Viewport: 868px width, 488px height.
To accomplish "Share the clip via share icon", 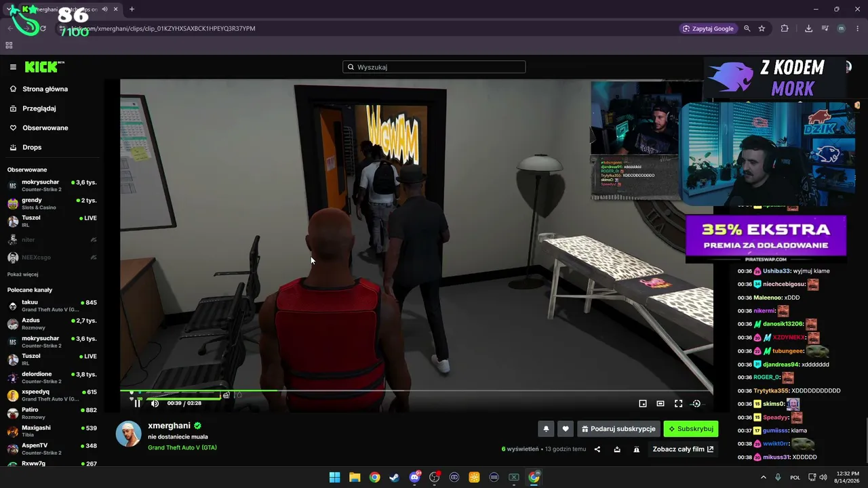I will [x=597, y=449].
